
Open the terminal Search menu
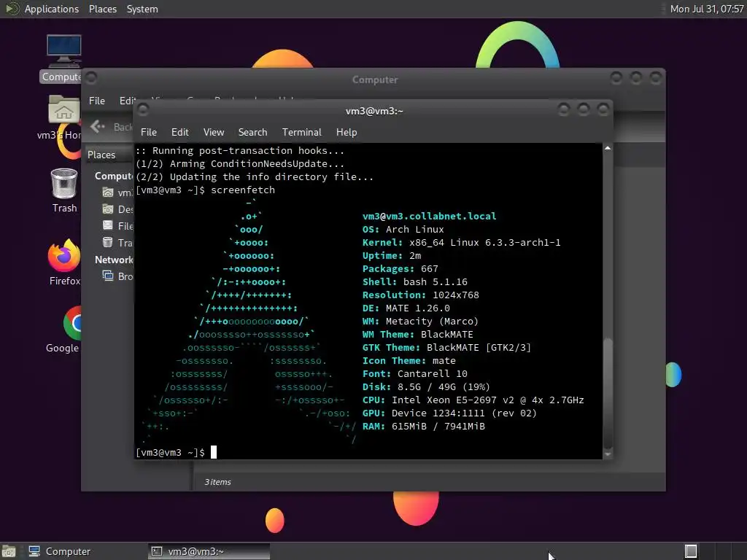pyautogui.click(x=252, y=133)
